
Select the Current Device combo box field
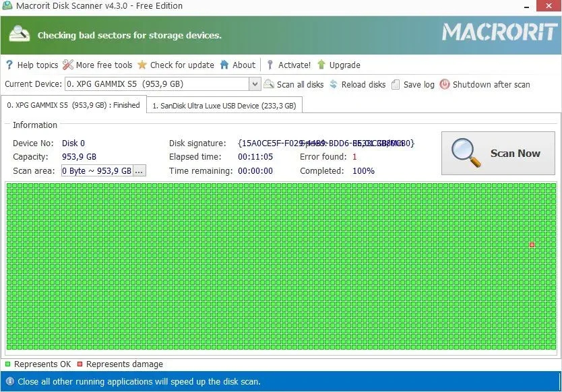pos(162,84)
